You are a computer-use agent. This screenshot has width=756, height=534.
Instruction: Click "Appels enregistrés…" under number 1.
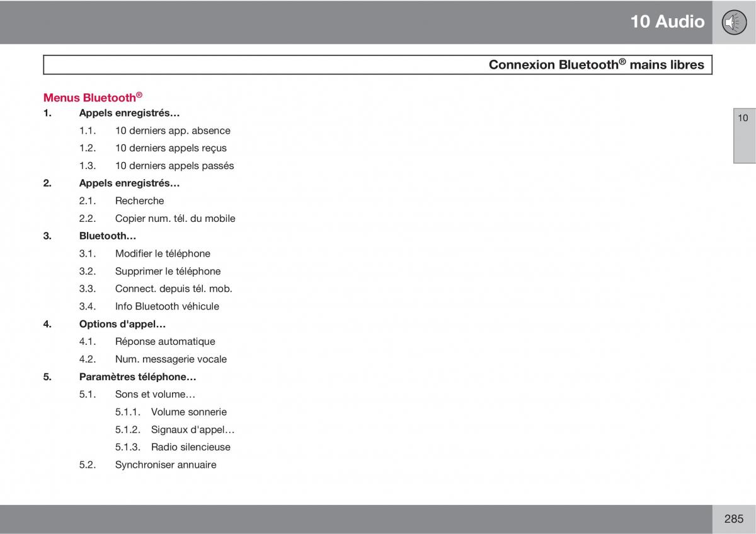(130, 113)
